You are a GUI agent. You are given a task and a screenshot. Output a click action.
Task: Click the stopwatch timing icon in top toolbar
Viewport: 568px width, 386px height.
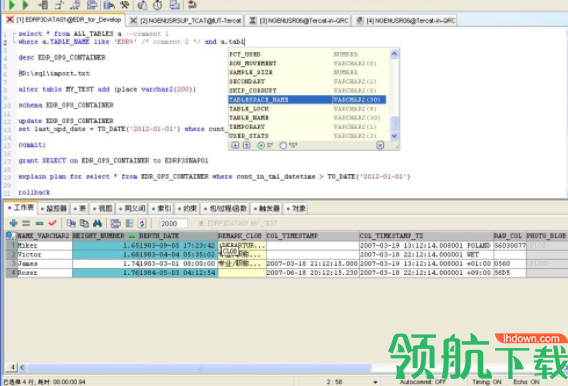(x=158, y=5)
